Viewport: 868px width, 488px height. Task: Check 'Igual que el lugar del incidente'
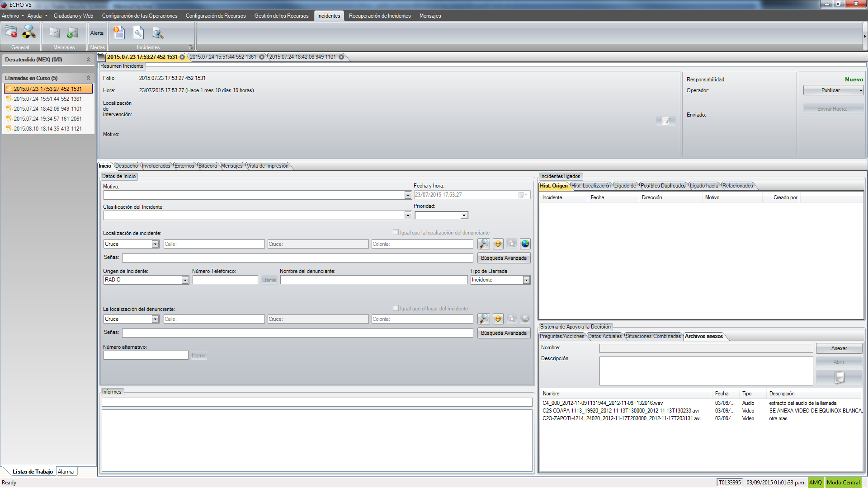pyautogui.click(x=396, y=308)
